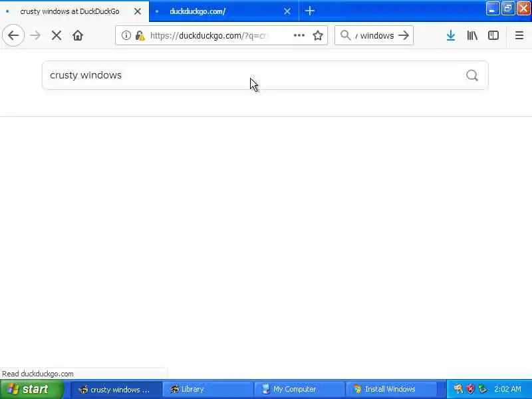532x399 pixels.
Task: Toggle the sidebar view
Action: [493, 35]
